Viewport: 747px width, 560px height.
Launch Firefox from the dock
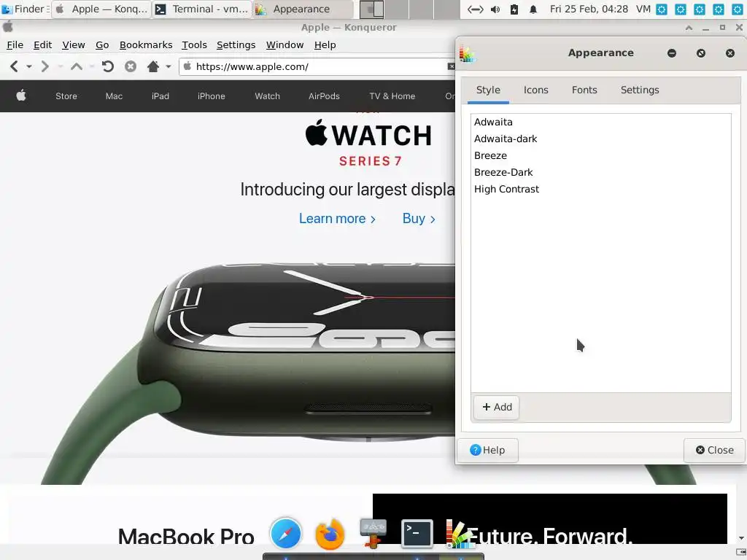330,534
